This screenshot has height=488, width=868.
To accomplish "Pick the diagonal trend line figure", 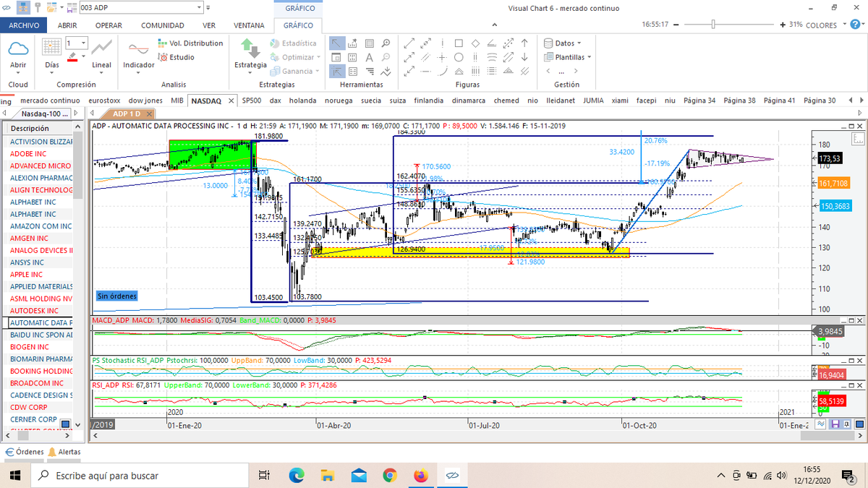I will 409,43.
